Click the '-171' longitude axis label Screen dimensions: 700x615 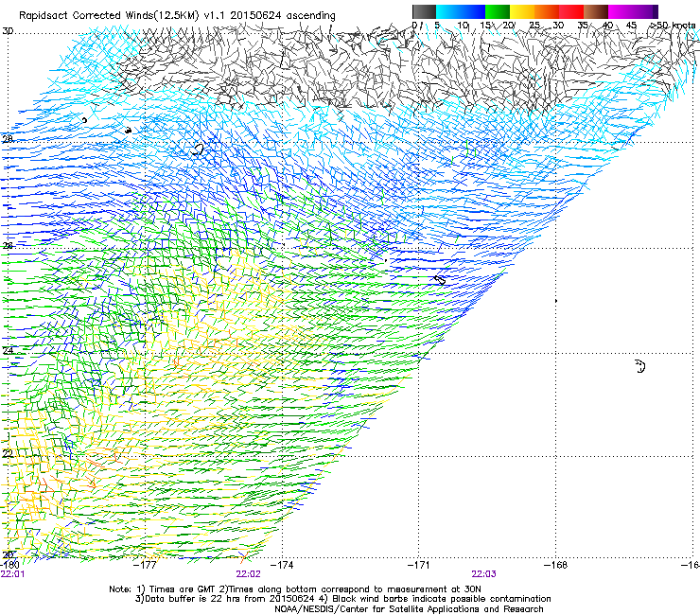pyautogui.click(x=419, y=565)
